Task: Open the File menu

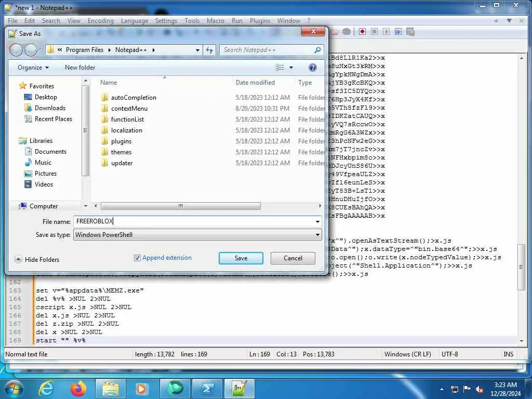Action: tap(12, 21)
